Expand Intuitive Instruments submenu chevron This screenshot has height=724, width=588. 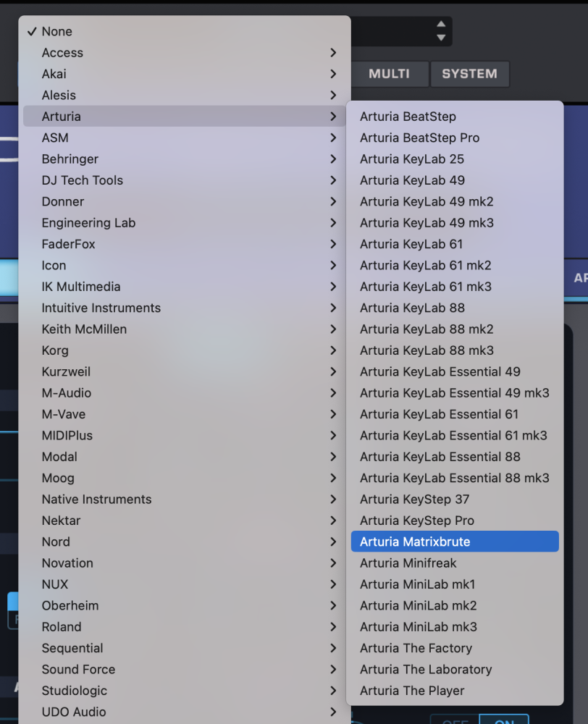tap(333, 308)
